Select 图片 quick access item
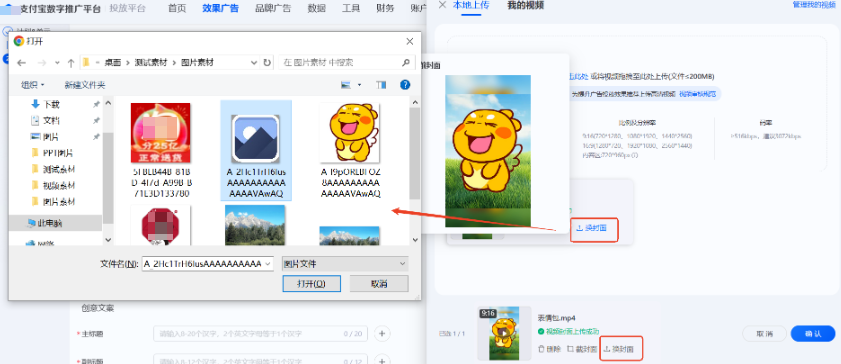 coord(51,137)
